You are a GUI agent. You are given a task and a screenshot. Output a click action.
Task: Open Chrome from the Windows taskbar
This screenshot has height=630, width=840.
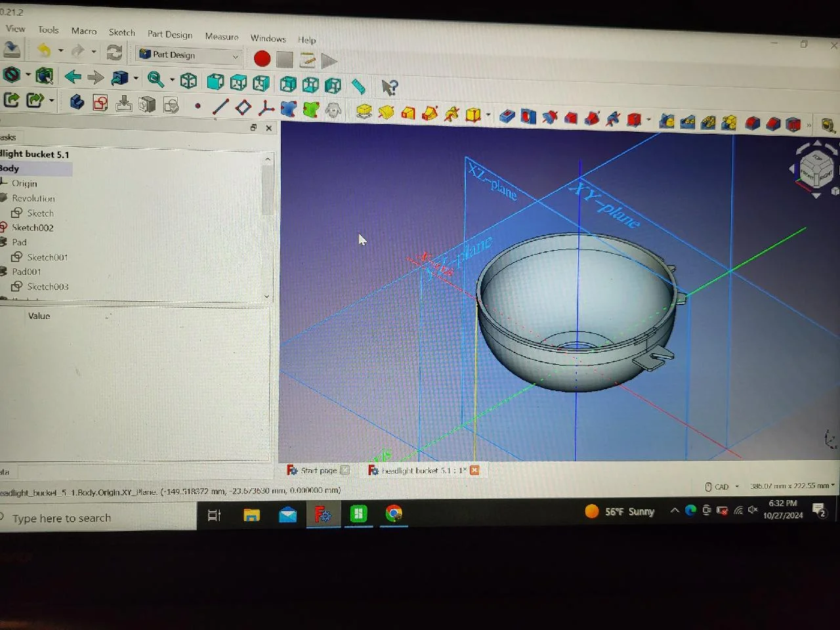394,514
